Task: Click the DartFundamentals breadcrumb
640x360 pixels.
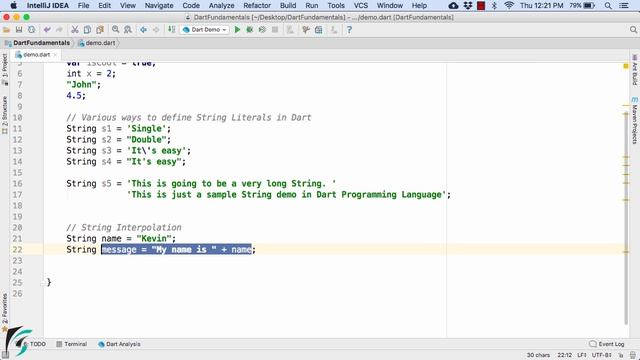Action: tap(37, 43)
